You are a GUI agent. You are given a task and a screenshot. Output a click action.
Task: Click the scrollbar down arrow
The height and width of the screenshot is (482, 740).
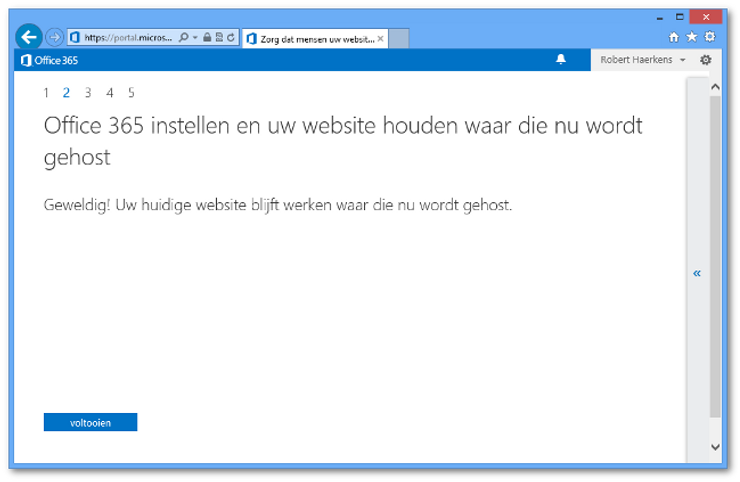(715, 447)
